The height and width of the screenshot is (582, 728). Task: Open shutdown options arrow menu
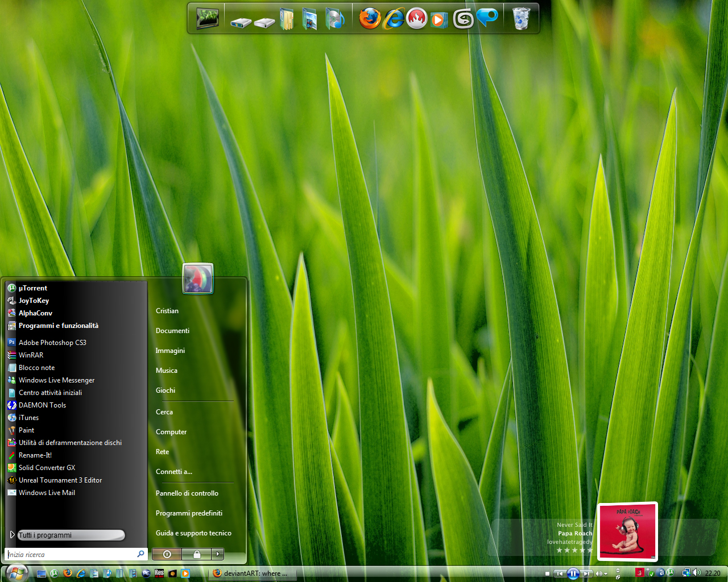pyautogui.click(x=217, y=554)
